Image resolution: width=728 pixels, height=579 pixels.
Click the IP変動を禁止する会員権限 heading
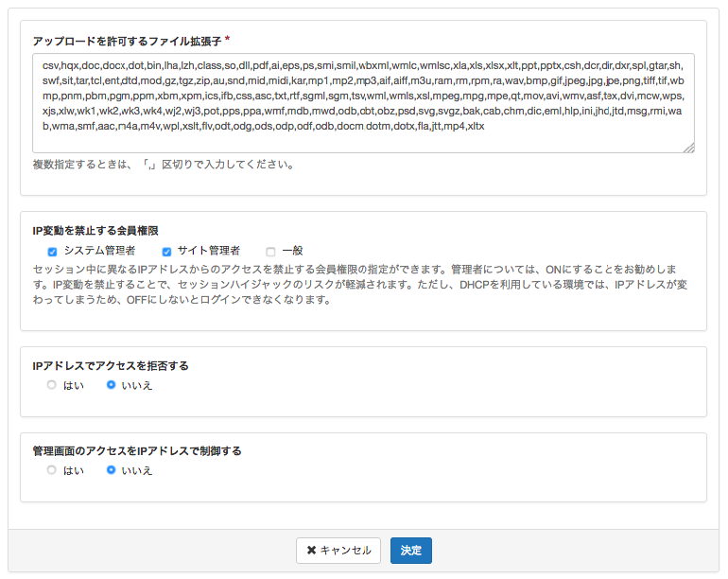click(95, 231)
